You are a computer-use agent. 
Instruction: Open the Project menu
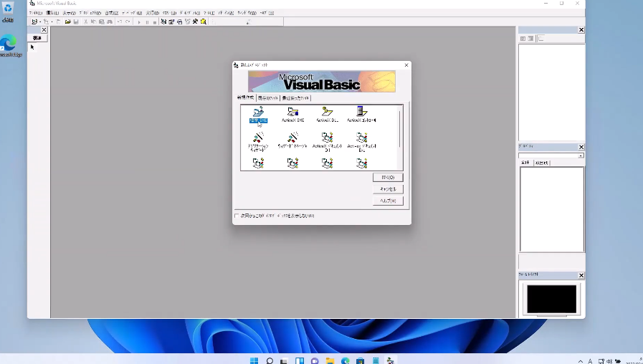pyautogui.click(x=90, y=13)
